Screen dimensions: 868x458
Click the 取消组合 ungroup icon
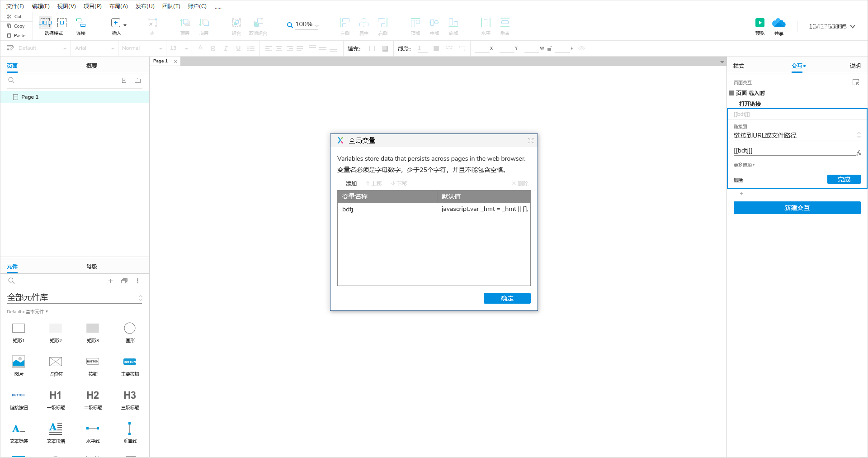(x=258, y=23)
